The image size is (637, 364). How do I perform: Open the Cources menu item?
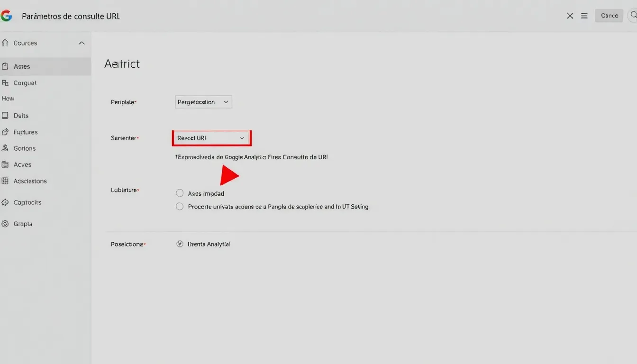click(x=25, y=43)
